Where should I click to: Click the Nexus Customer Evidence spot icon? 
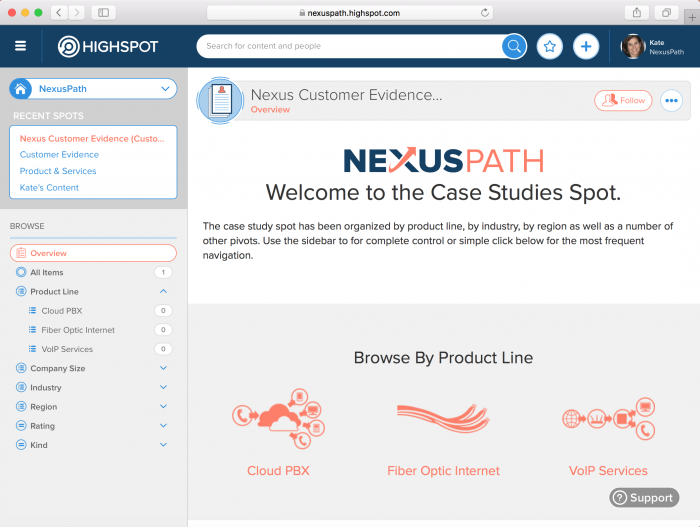(x=221, y=100)
